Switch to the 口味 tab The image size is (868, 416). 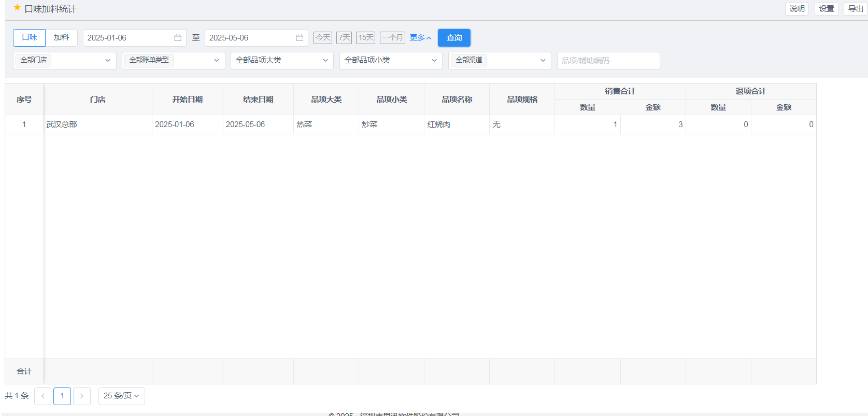[x=30, y=37]
